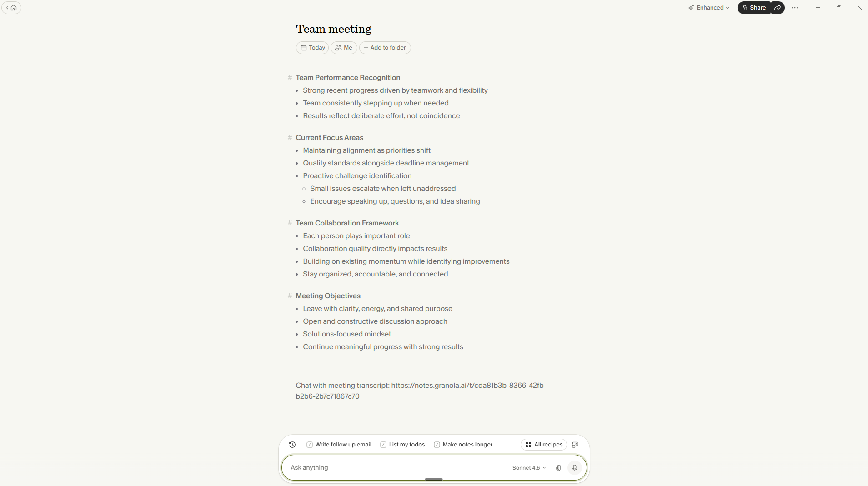Grab the chat panel resize handle
This screenshot has height=486, width=868.
coord(433,479)
